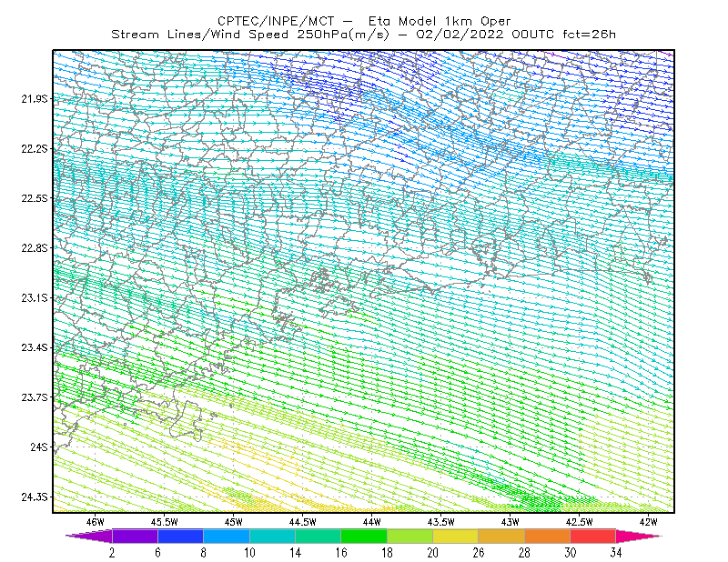Image resolution: width=728 pixels, height=562 pixels.
Task: Click the colorbar value 14
Action: pyautogui.click(x=295, y=553)
